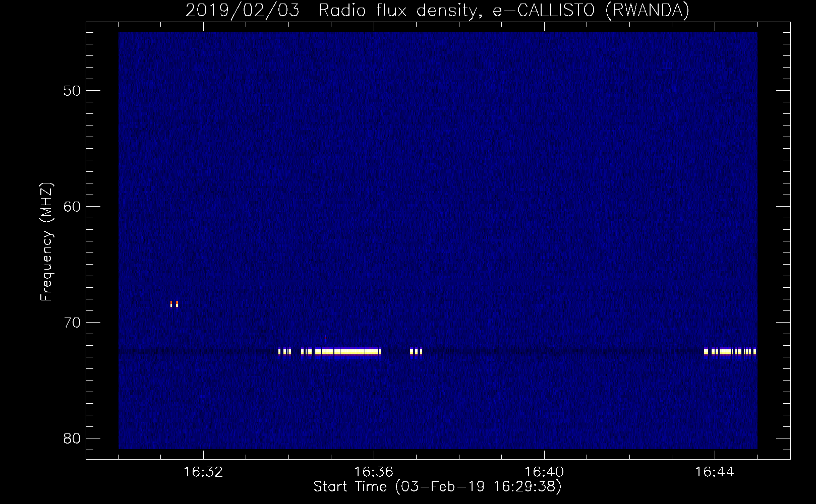Click the bright burst cluster near 16:44
Viewport: 816px width, 504px height.
click(730, 351)
